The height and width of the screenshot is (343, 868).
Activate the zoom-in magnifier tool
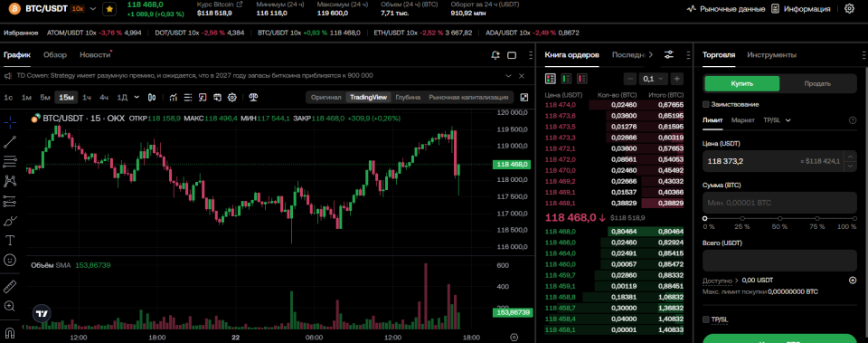coord(10,305)
